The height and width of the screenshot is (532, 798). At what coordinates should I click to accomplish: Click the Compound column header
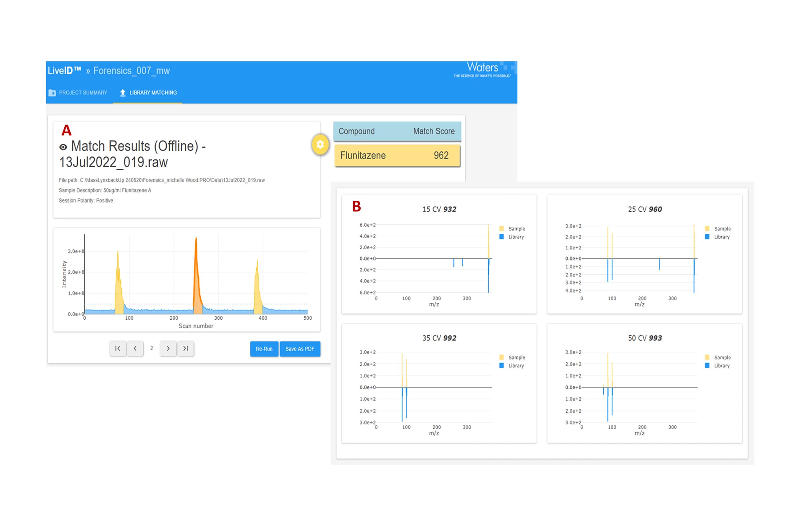click(x=357, y=131)
